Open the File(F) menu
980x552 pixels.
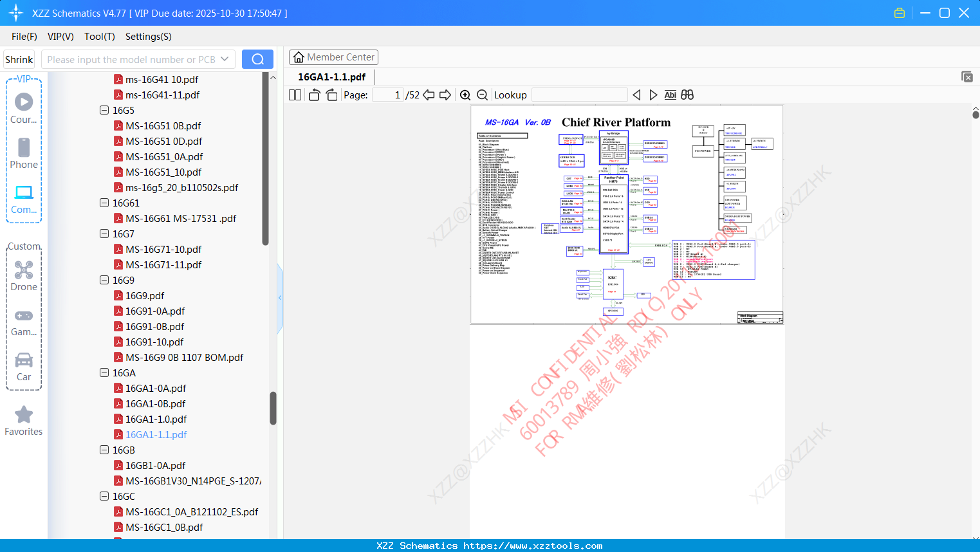[x=24, y=37]
